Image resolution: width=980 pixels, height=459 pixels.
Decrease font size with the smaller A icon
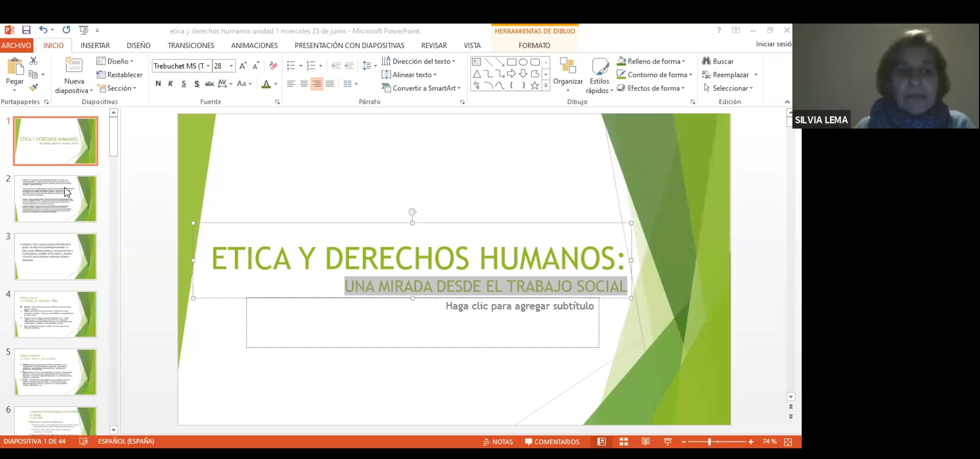tap(256, 66)
